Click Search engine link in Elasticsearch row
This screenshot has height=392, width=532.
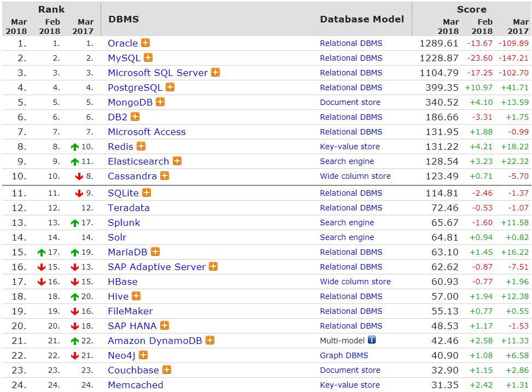point(347,161)
